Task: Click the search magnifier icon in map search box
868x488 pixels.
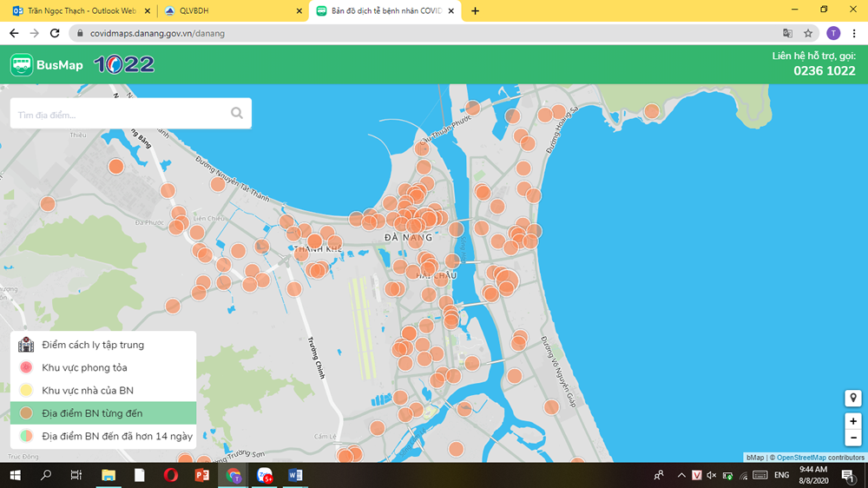Action: point(237,113)
